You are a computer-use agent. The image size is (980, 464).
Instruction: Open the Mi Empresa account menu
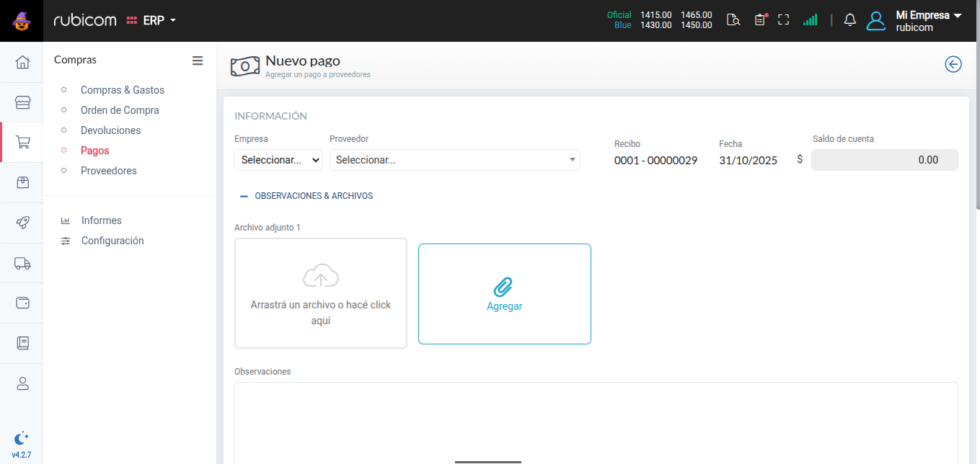pyautogui.click(x=928, y=21)
